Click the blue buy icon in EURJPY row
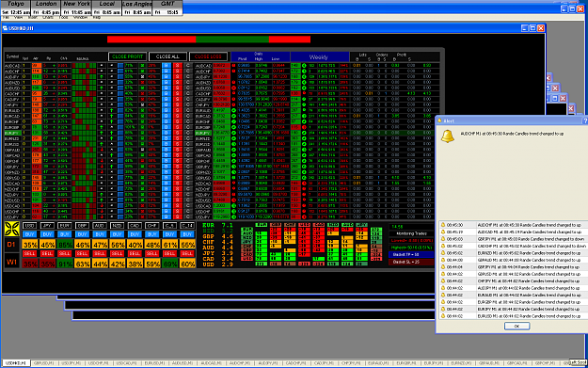588x368 pixels. pos(167,133)
